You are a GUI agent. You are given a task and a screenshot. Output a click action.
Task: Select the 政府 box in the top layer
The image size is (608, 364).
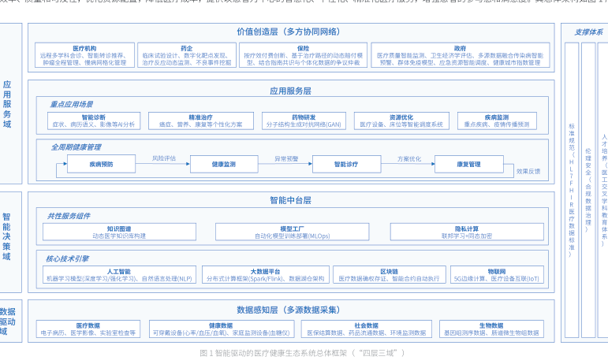pos(460,54)
